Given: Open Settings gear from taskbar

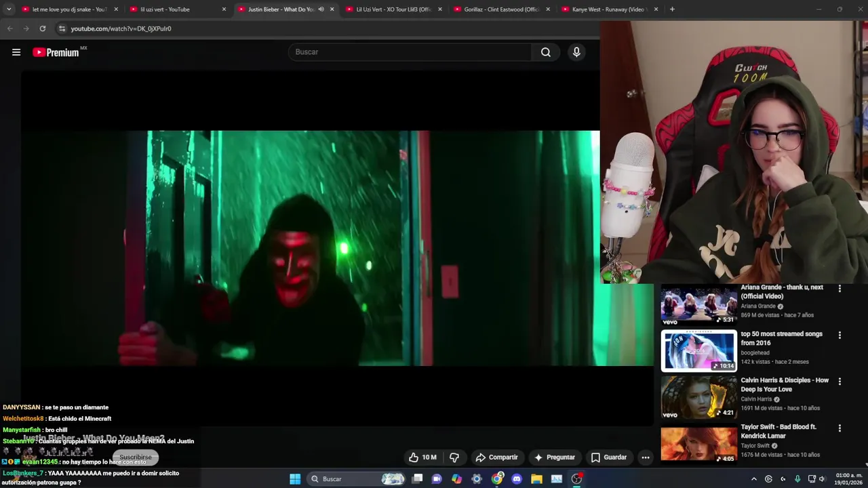Looking at the screenshot, I should click(x=477, y=479).
